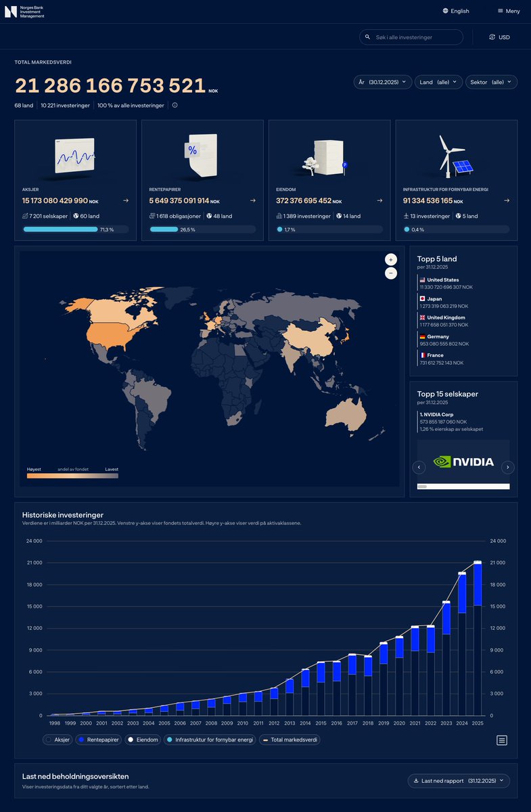Image resolution: width=531 pixels, height=812 pixels.
Task: Click the Aksjer chart illustration
Action: 75,156
